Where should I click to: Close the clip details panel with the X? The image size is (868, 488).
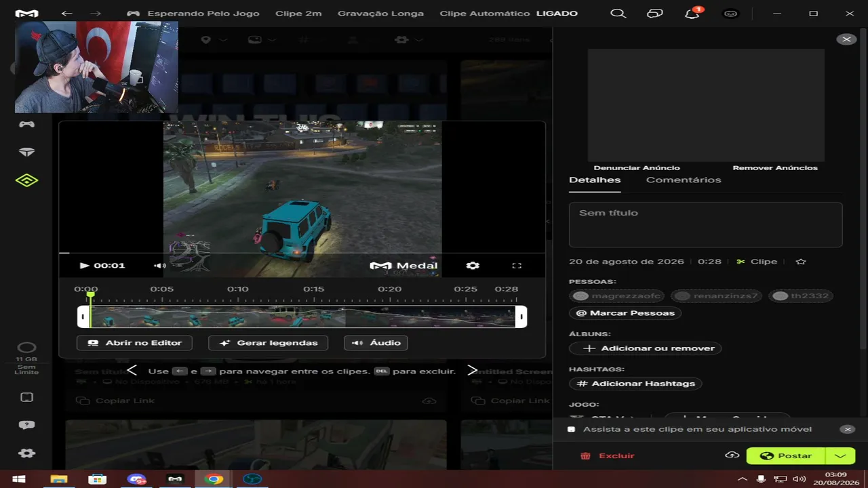point(846,39)
